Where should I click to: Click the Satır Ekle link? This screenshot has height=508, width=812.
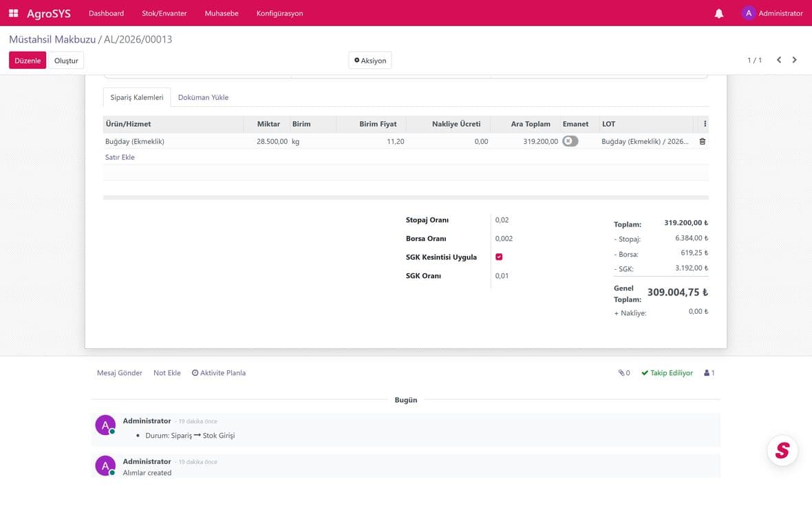tap(120, 158)
